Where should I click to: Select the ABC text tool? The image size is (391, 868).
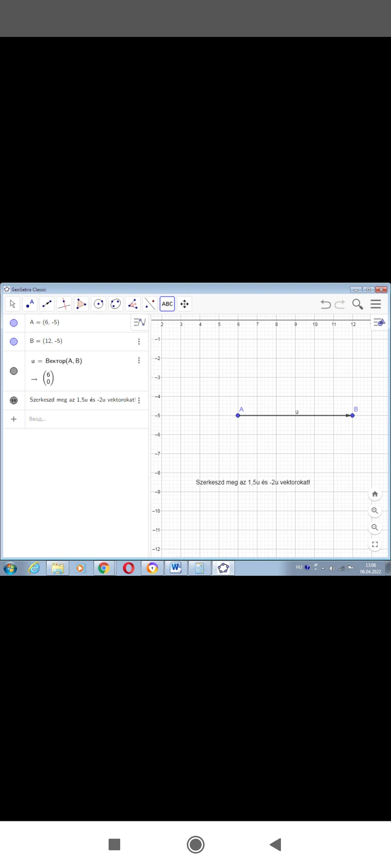tap(167, 304)
